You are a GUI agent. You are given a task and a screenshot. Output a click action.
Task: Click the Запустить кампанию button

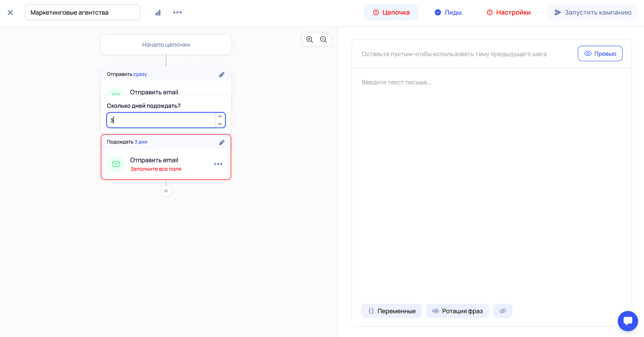pos(592,12)
